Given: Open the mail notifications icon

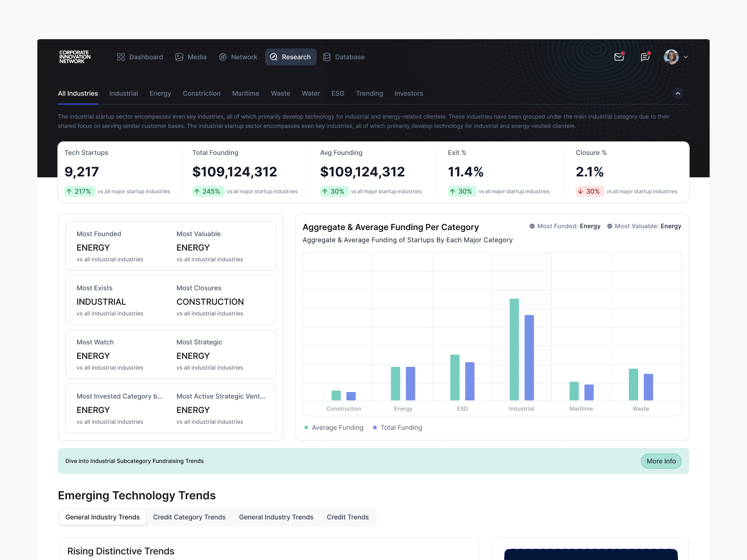Looking at the screenshot, I should point(619,57).
